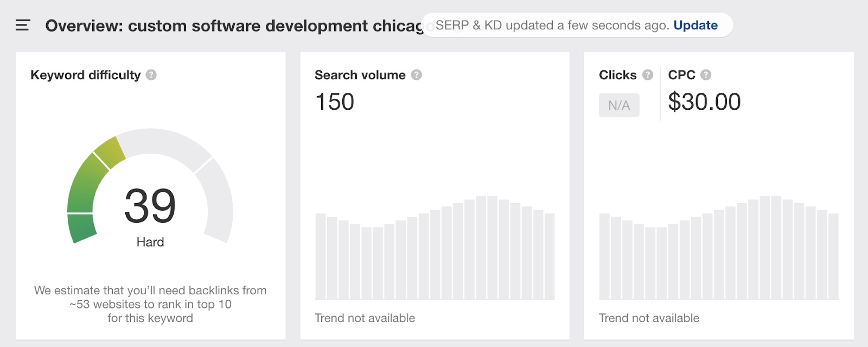Click the Keyword difficulty help icon
This screenshot has width=868, height=347.
pos(151,75)
